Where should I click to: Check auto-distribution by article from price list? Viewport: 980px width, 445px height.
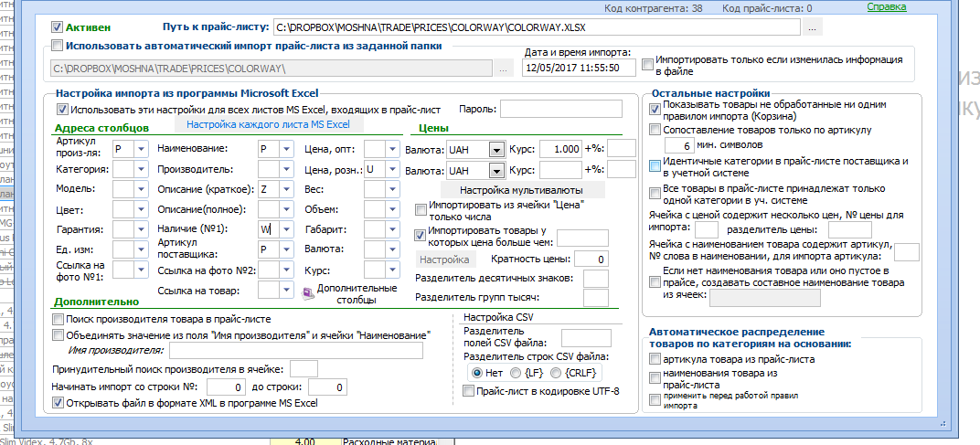[655, 359]
